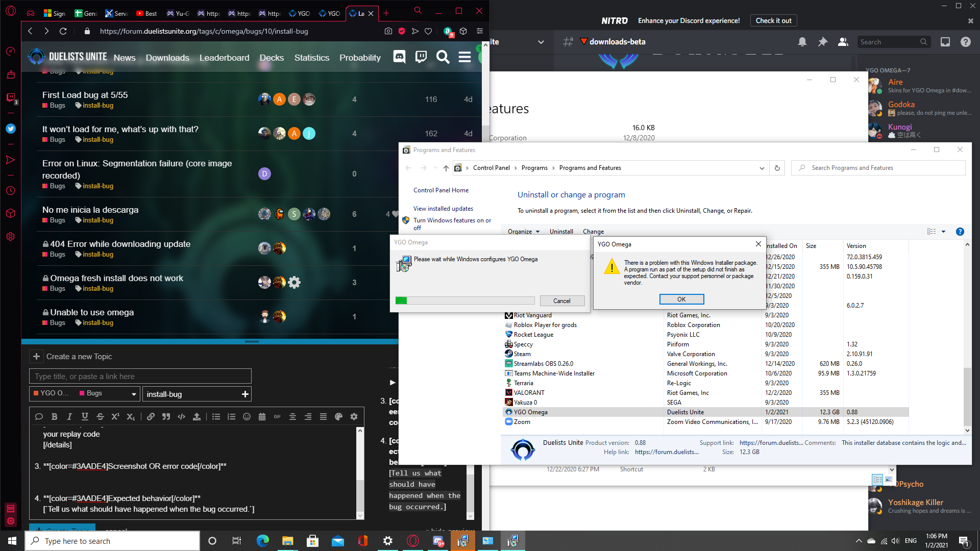Insert a date with calendar icon
The image size is (980, 551).
pyautogui.click(x=262, y=417)
